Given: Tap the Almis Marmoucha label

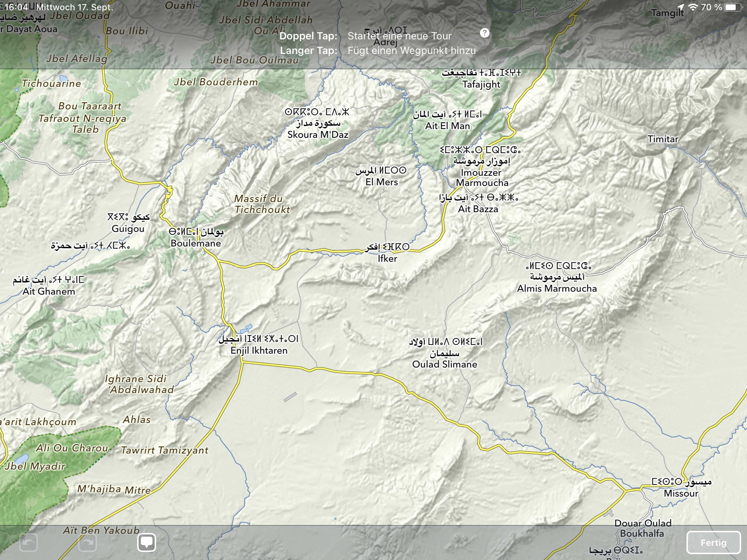Looking at the screenshot, I should pos(557,288).
